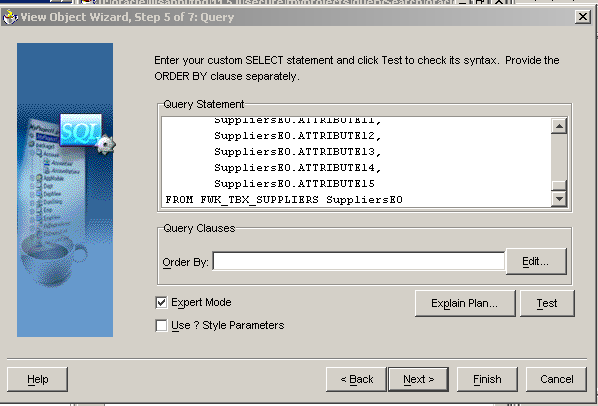Go back to the previous wizard step

357,379
